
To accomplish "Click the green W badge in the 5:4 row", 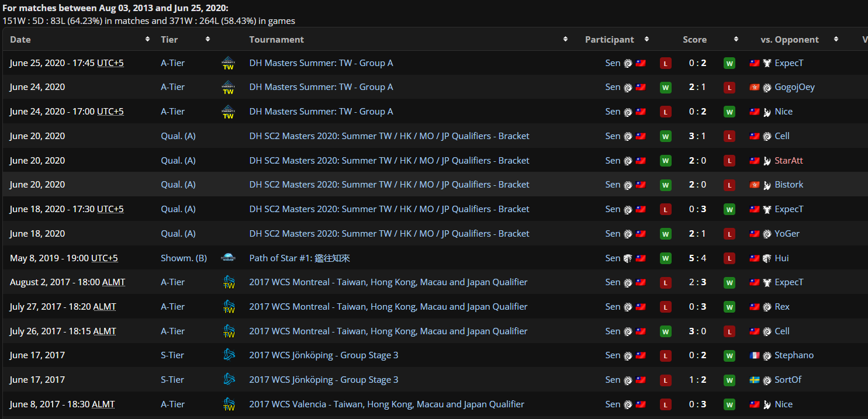I will point(666,258).
